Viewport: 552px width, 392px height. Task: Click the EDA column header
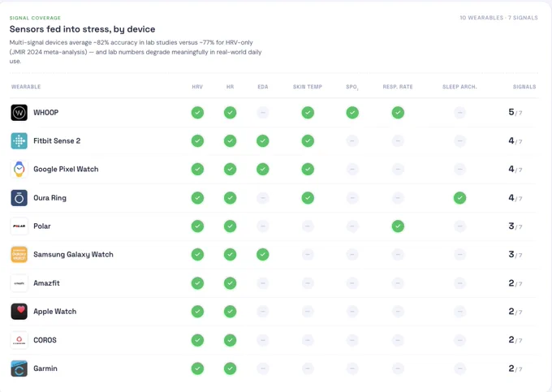coord(263,87)
